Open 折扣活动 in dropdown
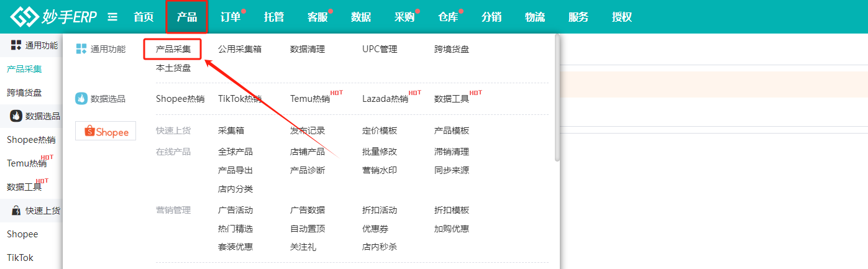This screenshot has height=269, width=868. [380, 210]
